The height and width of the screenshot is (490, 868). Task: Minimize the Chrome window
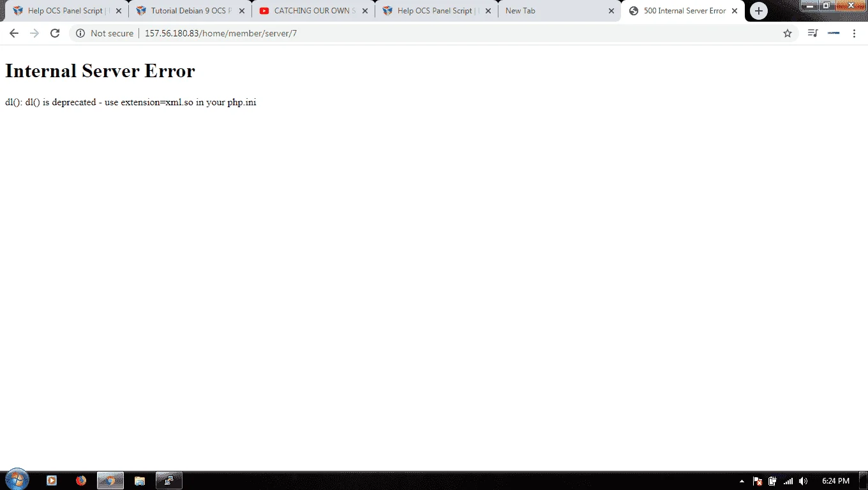tap(809, 5)
